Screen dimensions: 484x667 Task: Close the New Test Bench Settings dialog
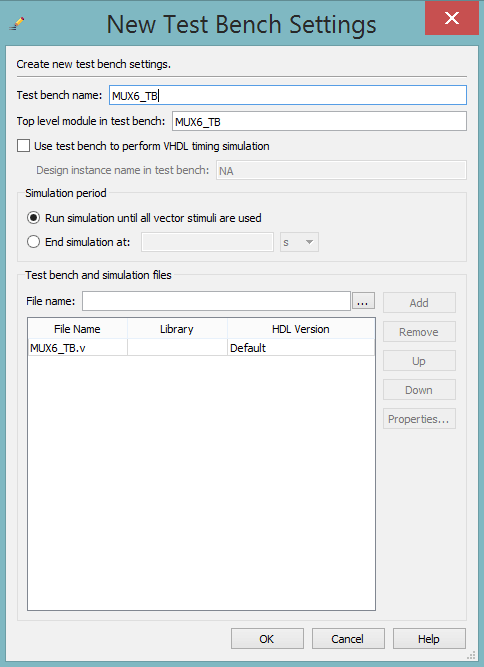click(452, 18)
